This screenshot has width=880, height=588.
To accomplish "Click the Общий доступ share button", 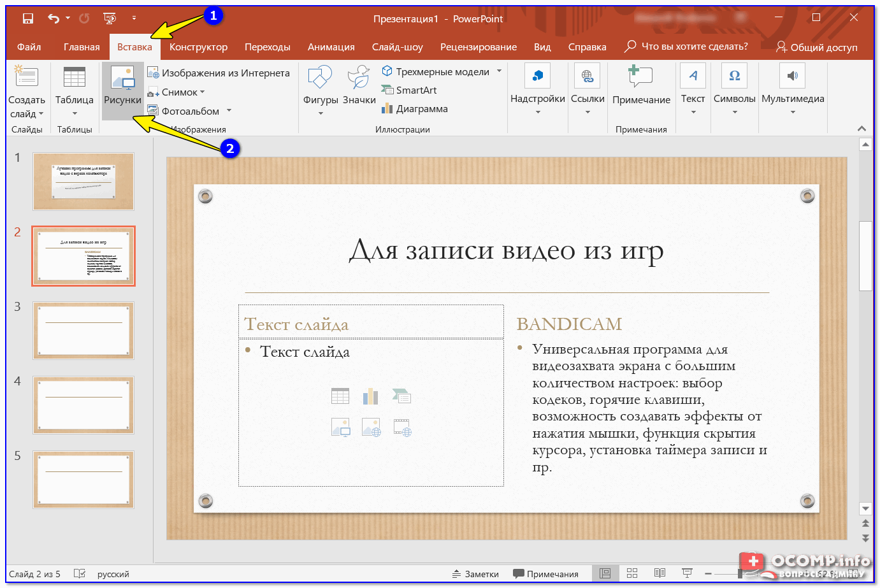I will pos(817,47).
